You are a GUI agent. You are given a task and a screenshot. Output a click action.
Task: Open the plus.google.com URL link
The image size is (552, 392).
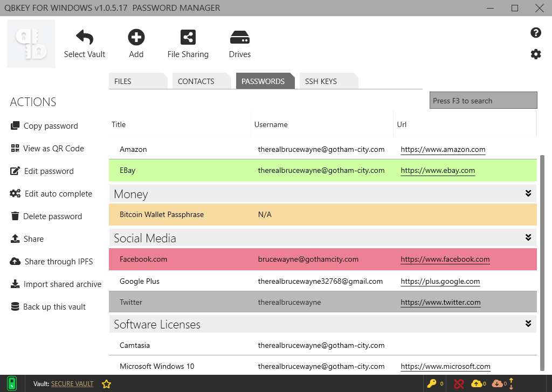pos(440,281)
